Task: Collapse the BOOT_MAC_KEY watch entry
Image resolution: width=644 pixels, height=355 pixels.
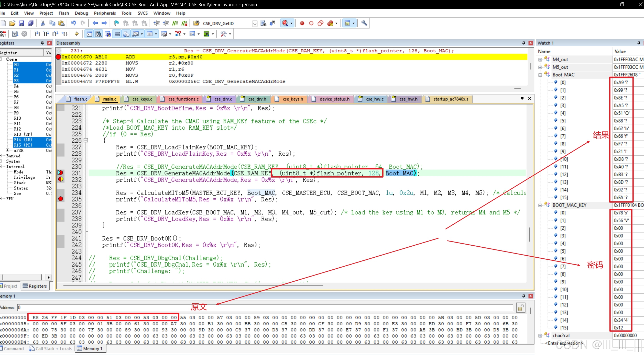Action: point(540,205)
